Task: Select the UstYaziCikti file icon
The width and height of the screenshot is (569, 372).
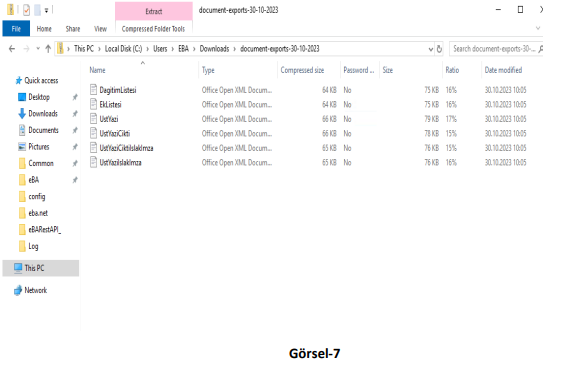Action: (x=93, y=133)
